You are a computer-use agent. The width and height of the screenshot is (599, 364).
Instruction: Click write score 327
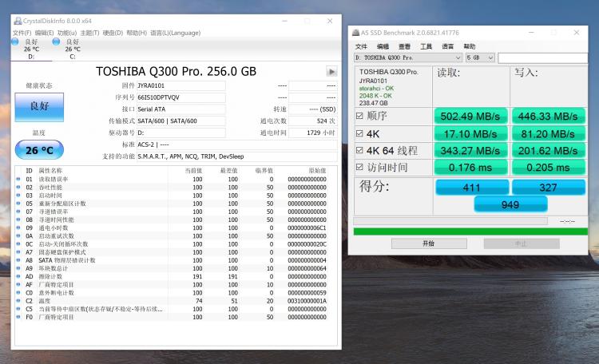pyautogui.click(x=548, y=188)
